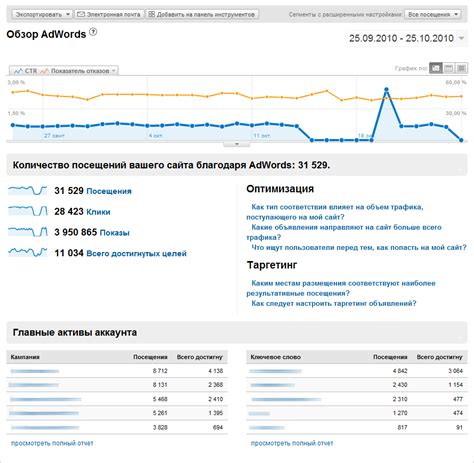
Task: Click the Клики sparkline thumbnail
Action: 28,211
